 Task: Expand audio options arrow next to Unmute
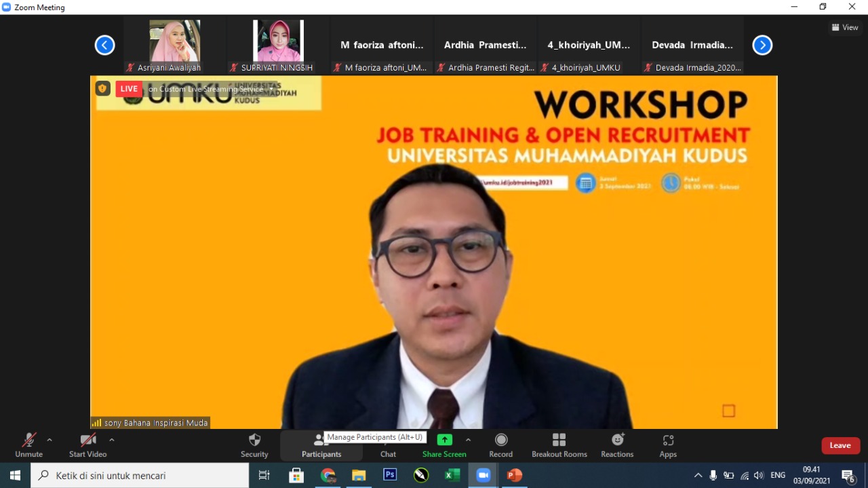click(x=50, y=440)
